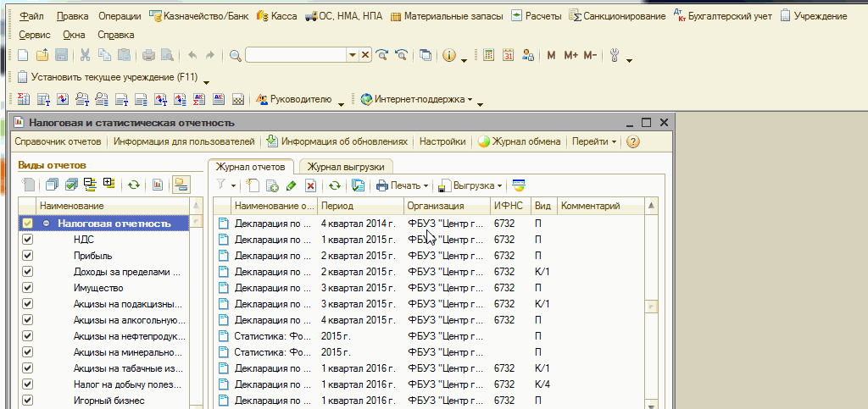Expand the Установить текущее учреждение toolbar arrow

point(207,82)
